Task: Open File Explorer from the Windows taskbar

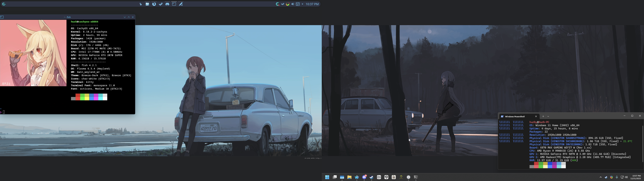Action: point(349,177)
